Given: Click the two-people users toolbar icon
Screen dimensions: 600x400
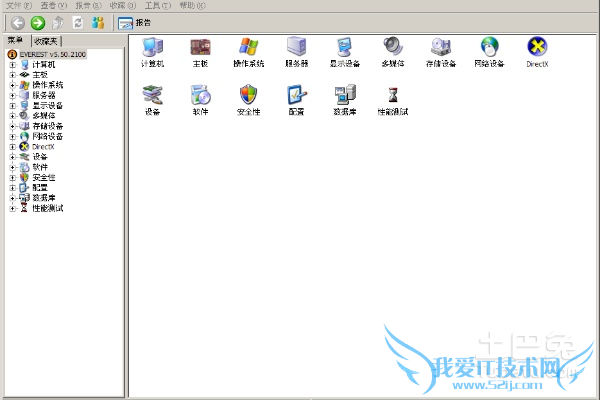Looking at the screenshot, I should click(98, 23).
